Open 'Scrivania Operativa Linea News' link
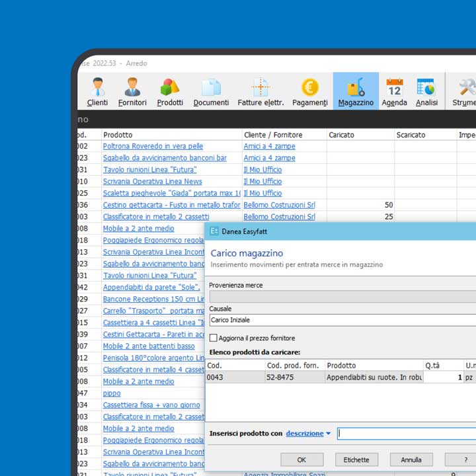476x476 pixels. (153, 182)
